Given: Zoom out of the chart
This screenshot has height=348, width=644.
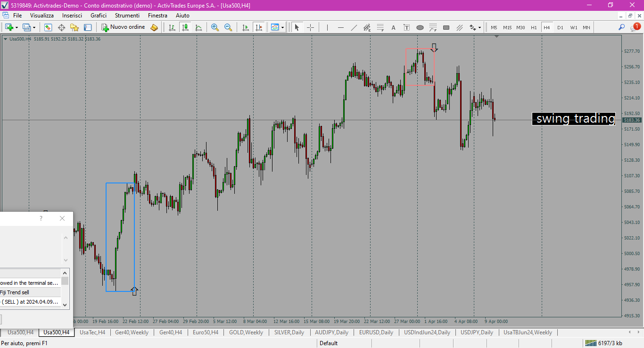Looking at the screenshot, I should (x=228, y=27).
